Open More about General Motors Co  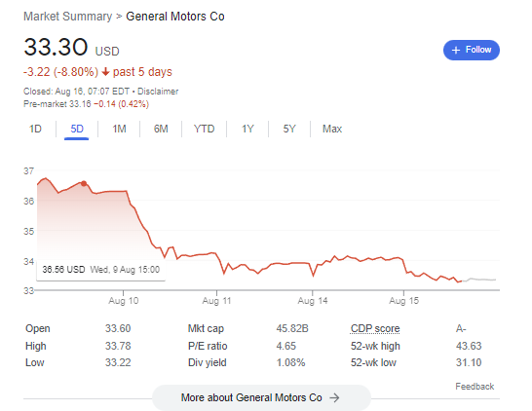pyautogui.click(x=261, y=397)
